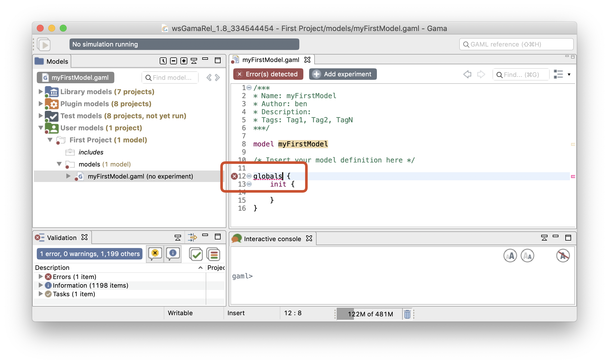The image size is (609, 364).
Task: Expand the Errors (1 item) tree node
Action: 40,276
